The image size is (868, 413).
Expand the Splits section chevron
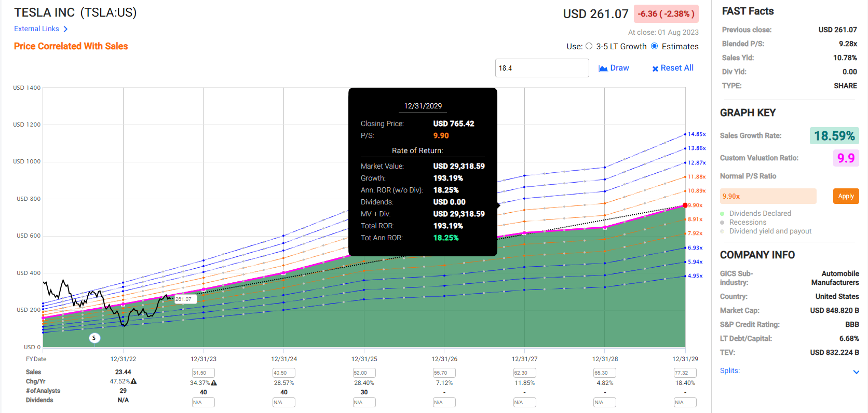856,372
